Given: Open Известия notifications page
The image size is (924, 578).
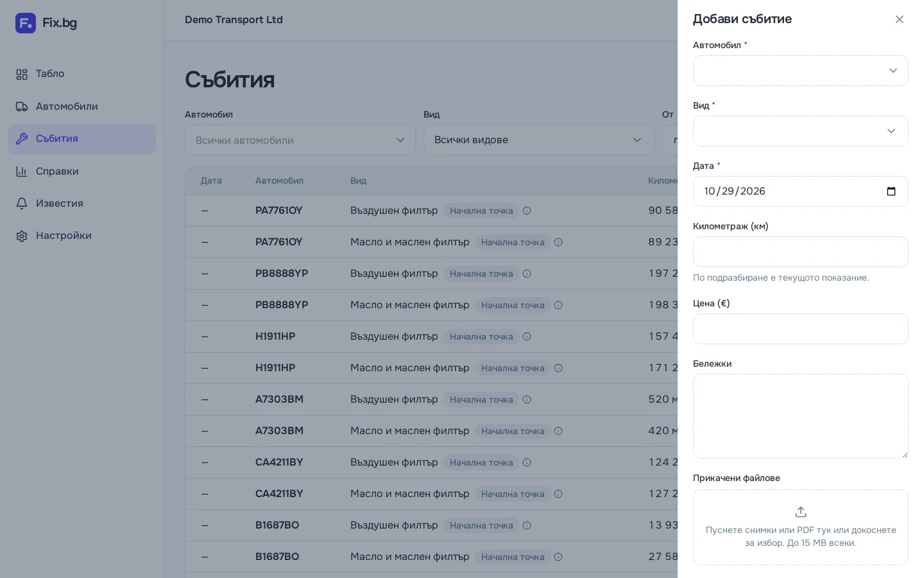Looking at the screenshot, I should coord(81,204).
